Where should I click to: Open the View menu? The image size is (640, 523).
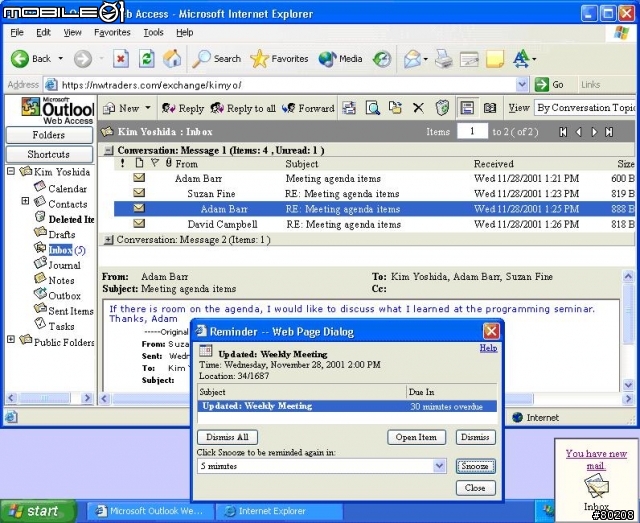[x=72, y=32]
